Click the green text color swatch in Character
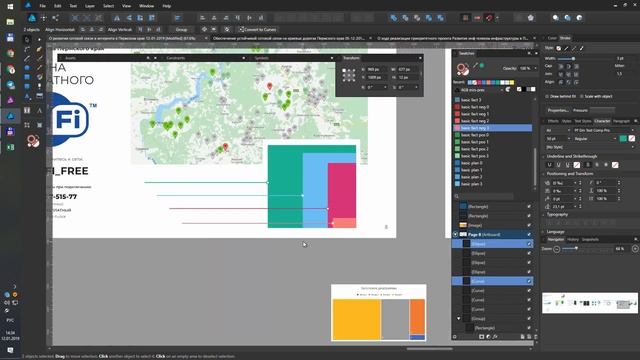The width and height of the screenshot is (640, 360). [x=623, y=139]
